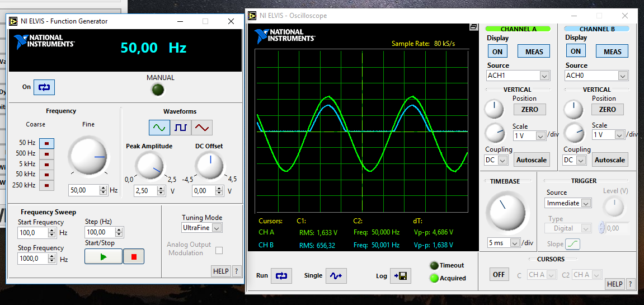Image resolution: width=644 pixels, height=305 pixels.
Task: Click the DC Offset knob
Action: [209, 165]
